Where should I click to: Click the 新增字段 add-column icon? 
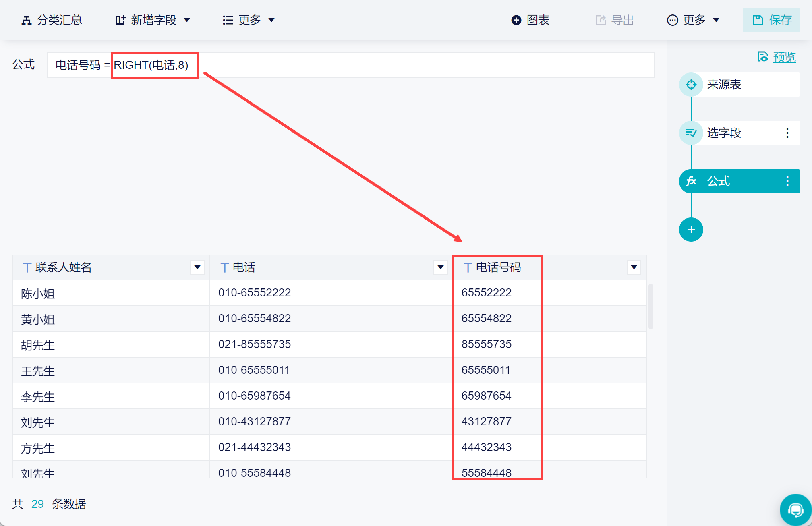[x=120, y=20]
